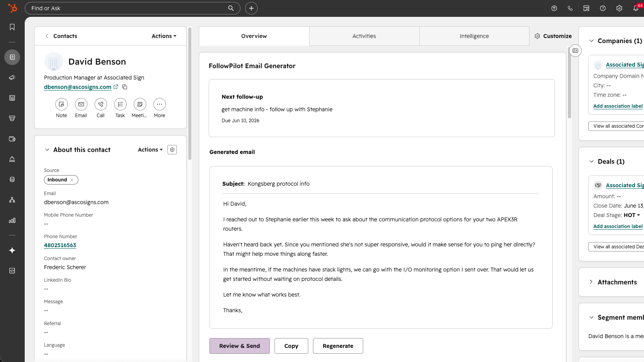Open the Development code sidebar icon
The width and height of the screenshot is (644, 362).
pos(12,271)
